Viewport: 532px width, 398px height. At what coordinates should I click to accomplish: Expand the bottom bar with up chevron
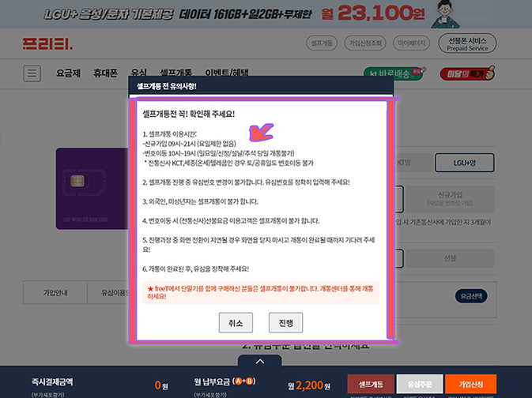tap(260, 361)
